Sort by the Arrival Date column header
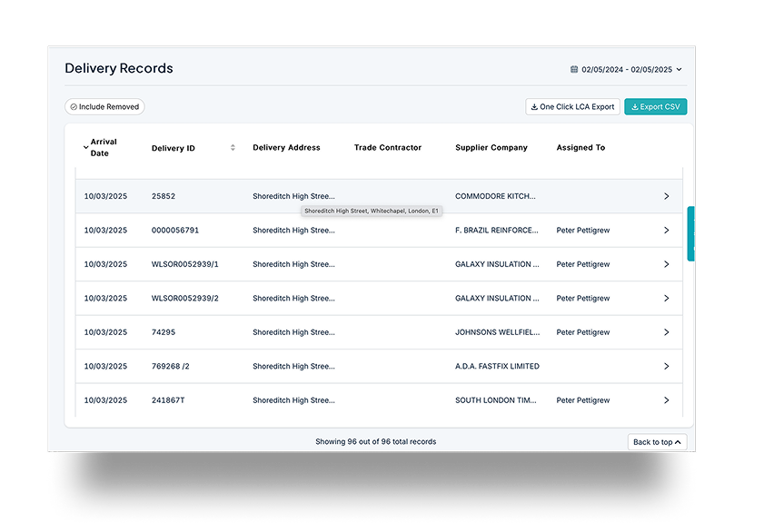This screenshot has width=764, height=532. click(100, 147)
